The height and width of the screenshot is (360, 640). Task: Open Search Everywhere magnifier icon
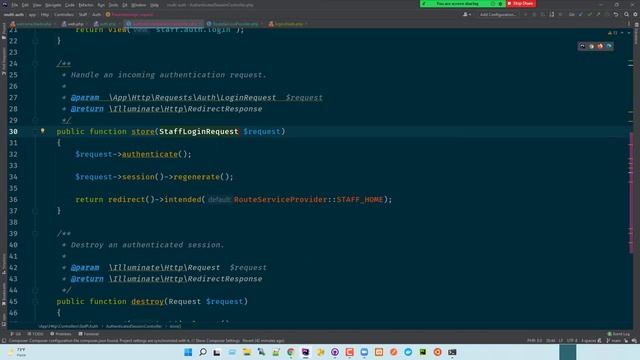(x=627, y=14)
